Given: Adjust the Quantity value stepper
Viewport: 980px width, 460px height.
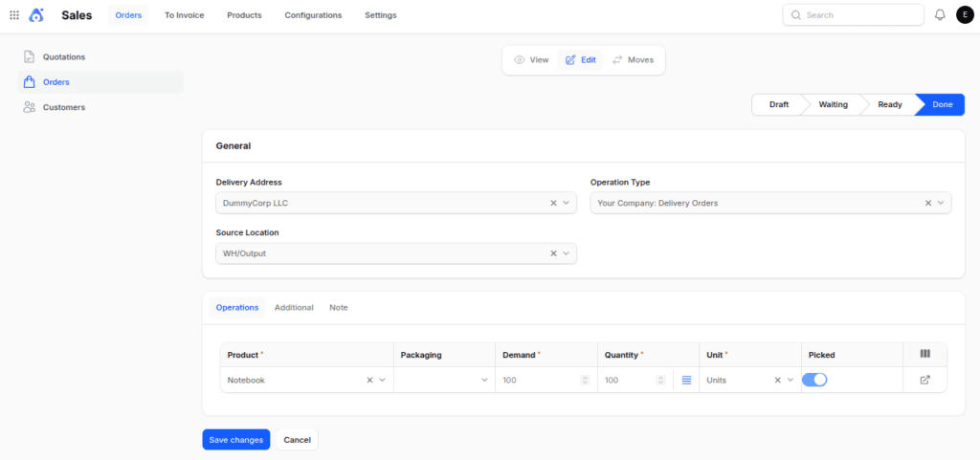Looking at the screenshot, I should click(660, 380).
